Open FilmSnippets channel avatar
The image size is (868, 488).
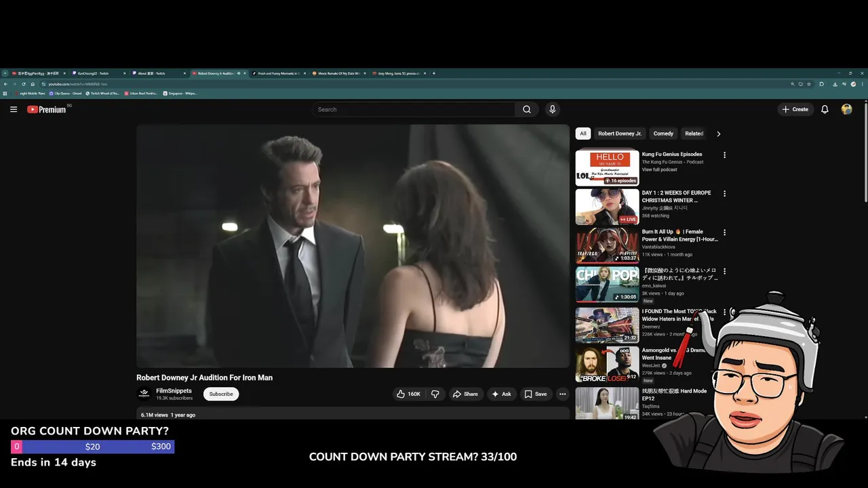coord(144,394)
